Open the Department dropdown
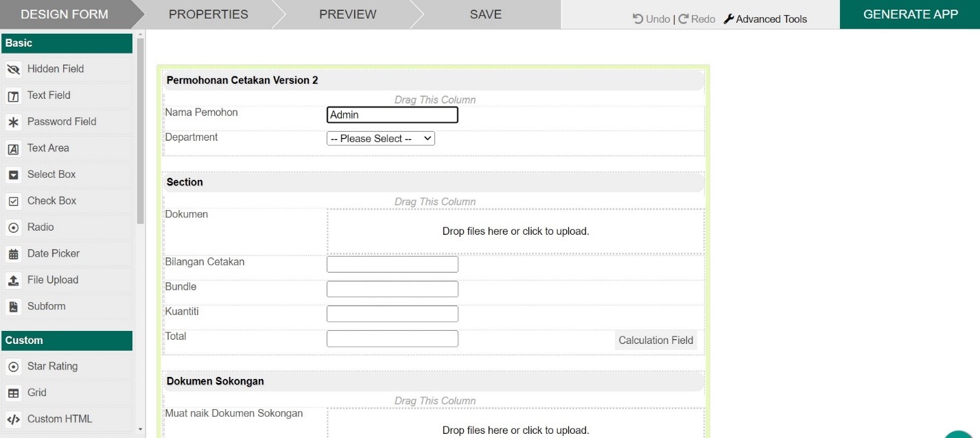The height and width of the screenshot is (438, 980). coord(381,139)
